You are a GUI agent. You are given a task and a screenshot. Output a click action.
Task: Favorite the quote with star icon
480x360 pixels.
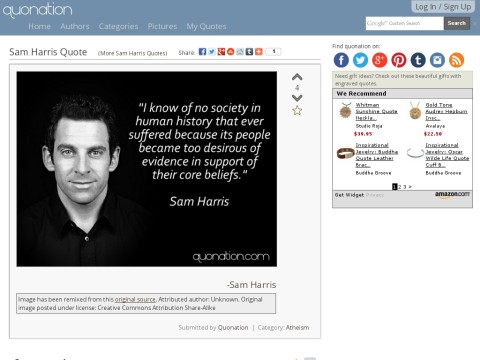coord(297,110)
